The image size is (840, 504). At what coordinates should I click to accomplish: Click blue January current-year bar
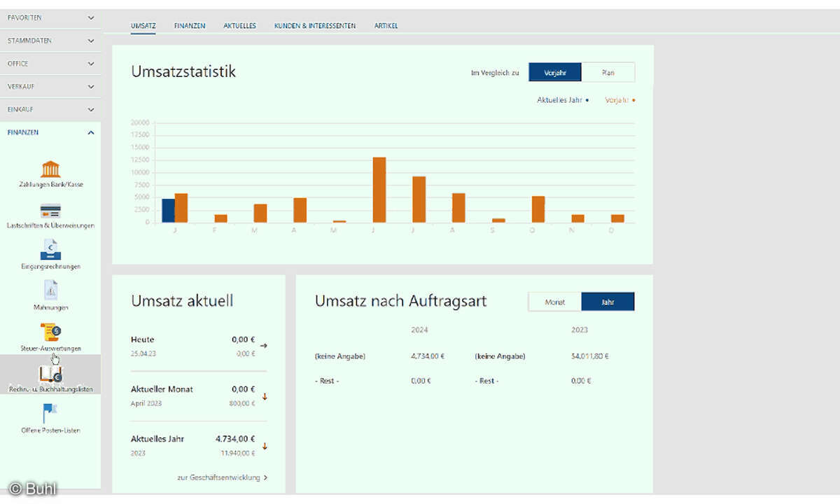169,211
